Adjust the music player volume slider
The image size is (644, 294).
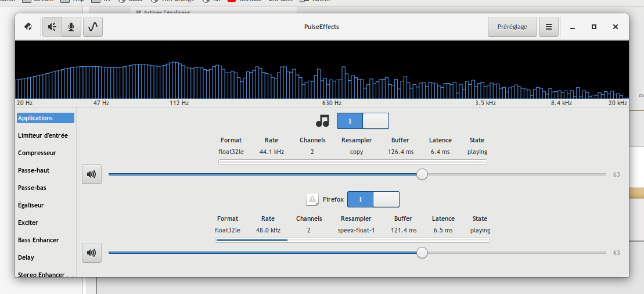[357, 174]
